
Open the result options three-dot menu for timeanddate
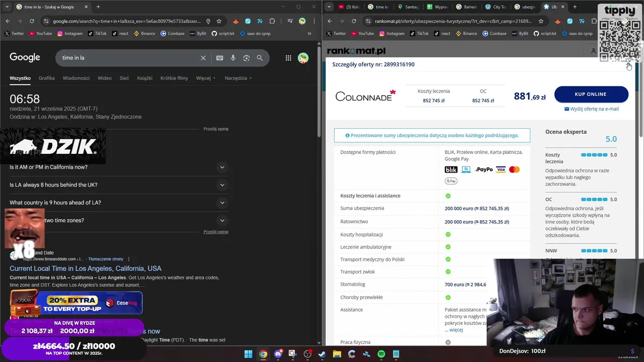[x=129, y=259]
